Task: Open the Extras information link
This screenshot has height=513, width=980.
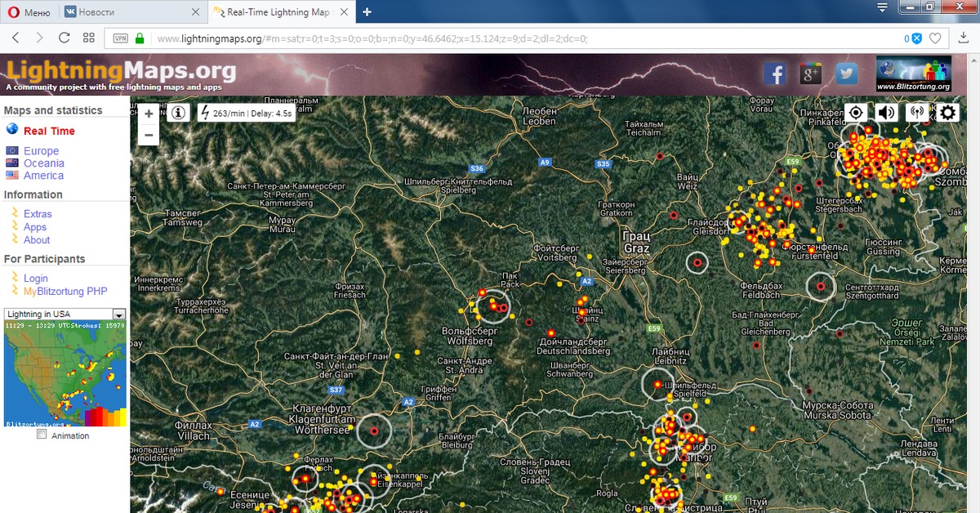Action: 38,214
